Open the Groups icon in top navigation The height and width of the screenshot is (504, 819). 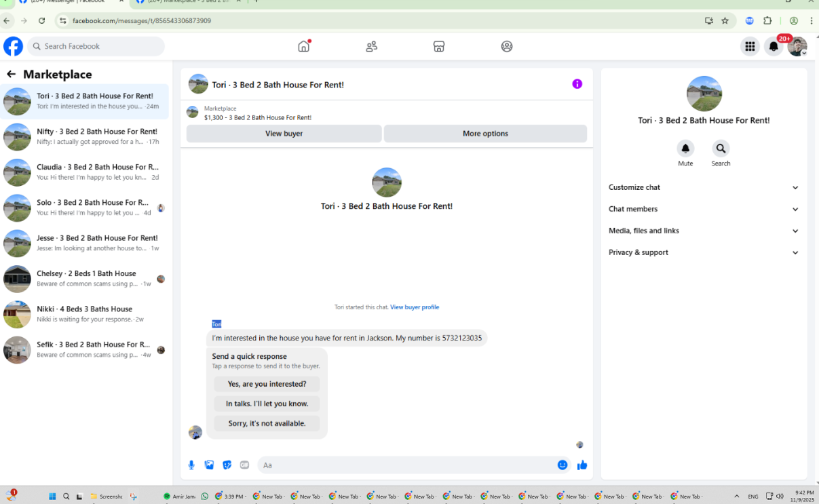click(x=507, y=46)
